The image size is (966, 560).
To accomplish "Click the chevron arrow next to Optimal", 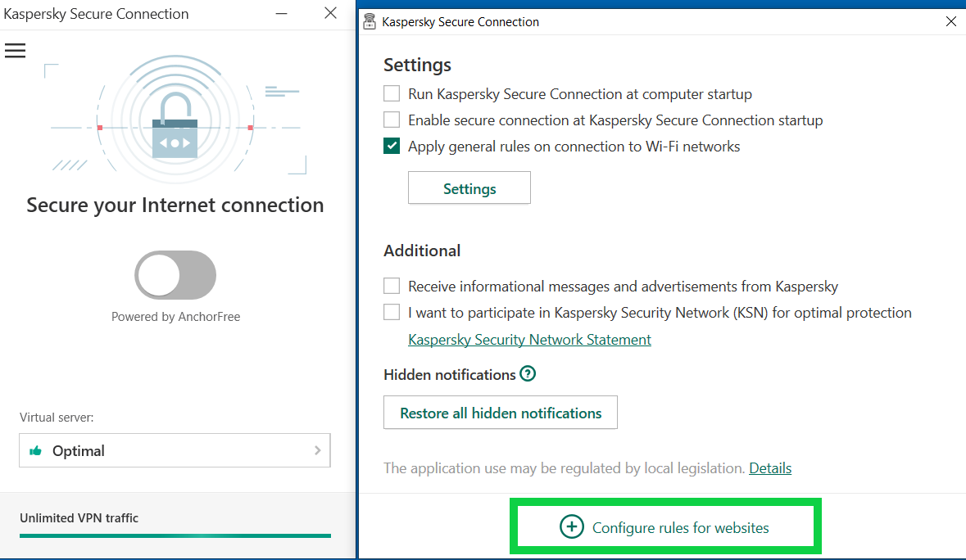I will click(x=318, y=450).
